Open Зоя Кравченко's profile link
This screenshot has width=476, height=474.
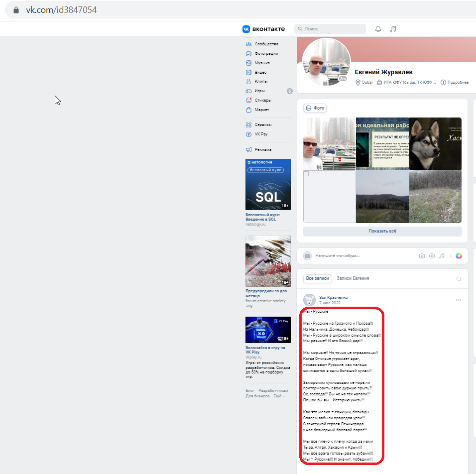[x=333, y=298]
